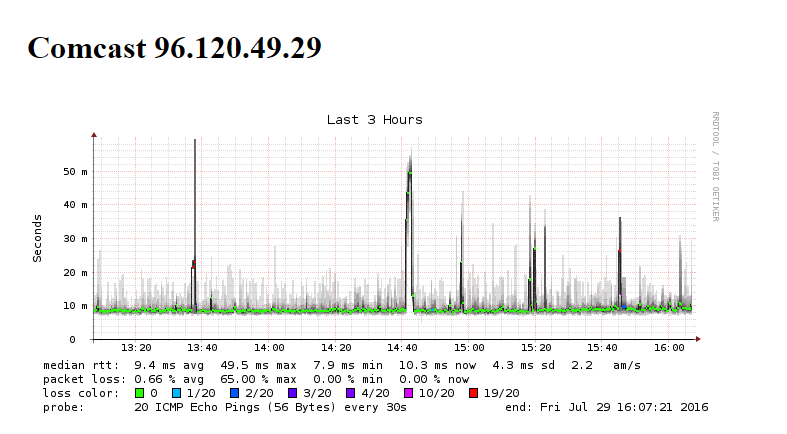Click the 'median rtt:' label
Image resolution: width=787 pixels, height=434 pixels.
click(81, 365)
